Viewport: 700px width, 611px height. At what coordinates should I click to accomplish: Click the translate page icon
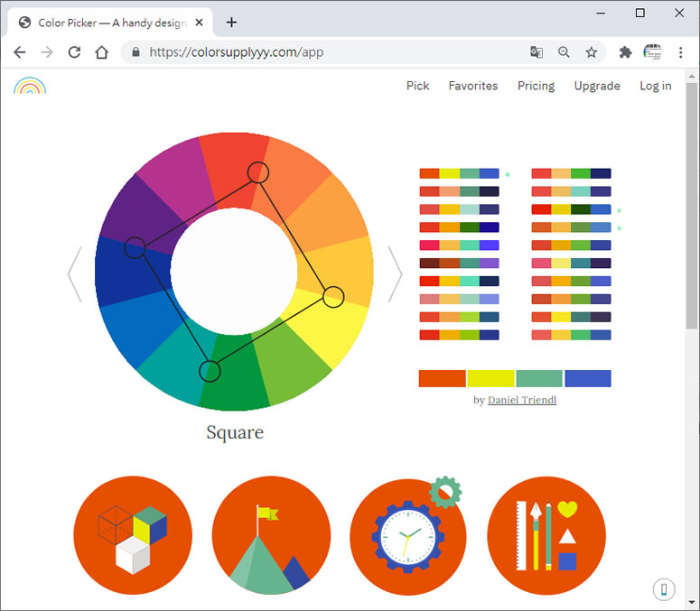[537, 52]
